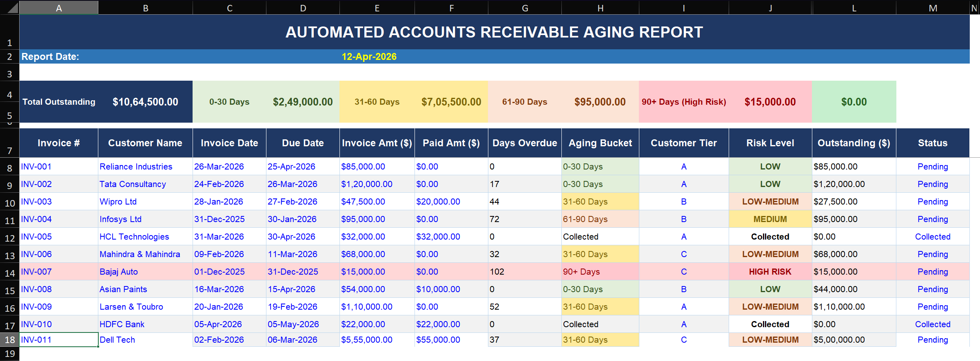This screenshot has height=361, width=980.
Task: Select the "Invoice #" table header
Action: (x=59, y=143)
